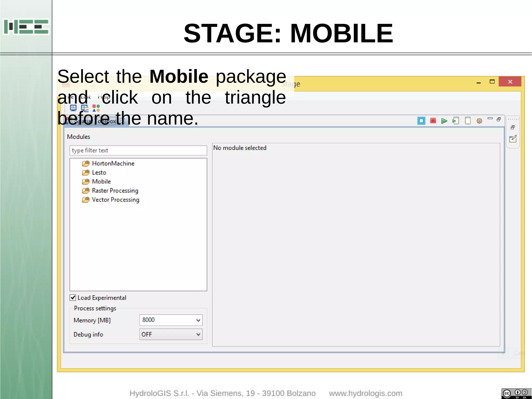Click the run-script icon with play on notepad
Image resolution: width=532 pixels, height=399 pixels.
pos(456,121)
